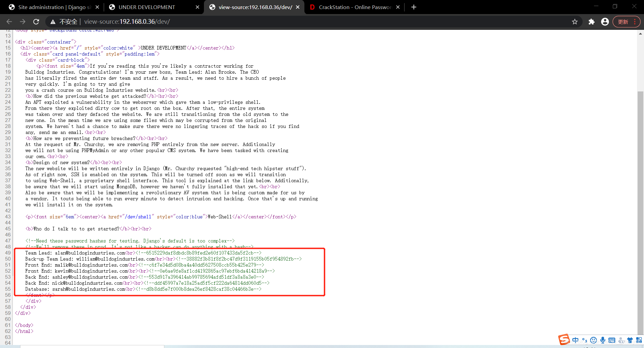644x348 pixels.
Task: Click the scrollbar up arrow
Action: (x=640, y=33)
